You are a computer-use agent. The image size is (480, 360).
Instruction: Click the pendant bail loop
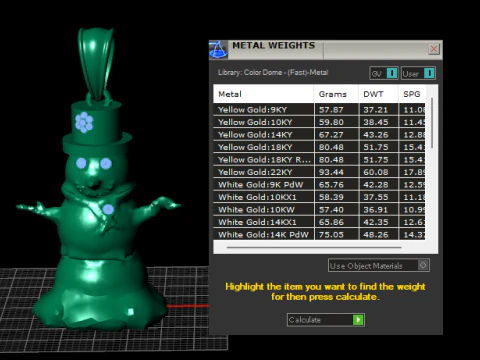click(97, 63)
